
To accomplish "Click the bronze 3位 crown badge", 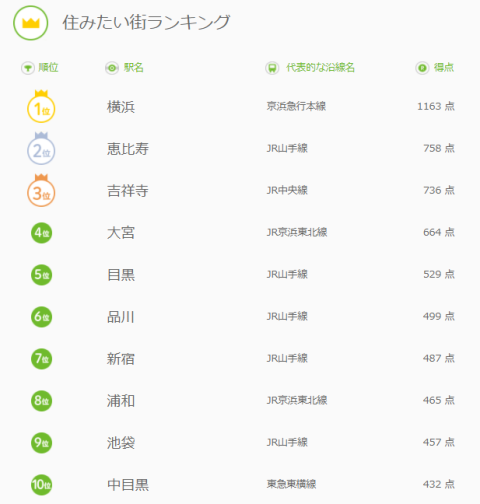I will [x=41, y=190].
